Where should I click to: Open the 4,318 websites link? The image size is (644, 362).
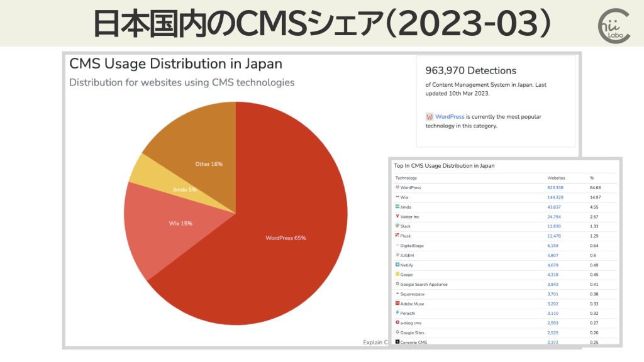(x=552, y=275)
